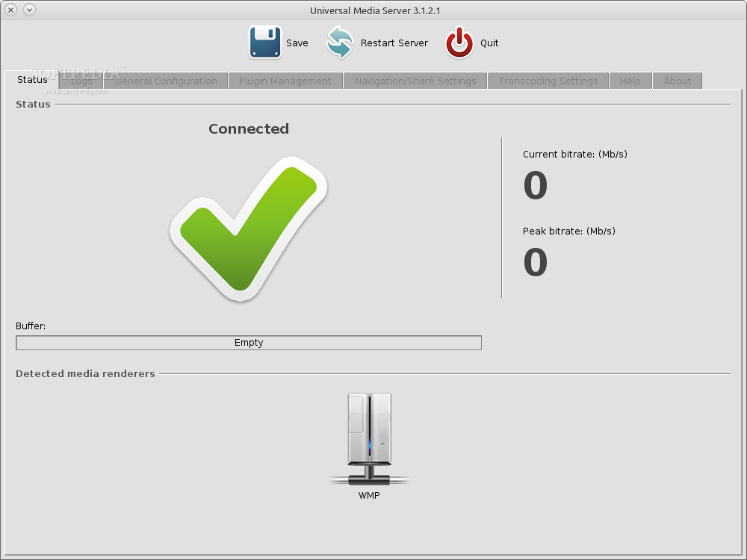Click the power button icon next to Quit
Screen dimensions: 747x560
tap(459, 43)
